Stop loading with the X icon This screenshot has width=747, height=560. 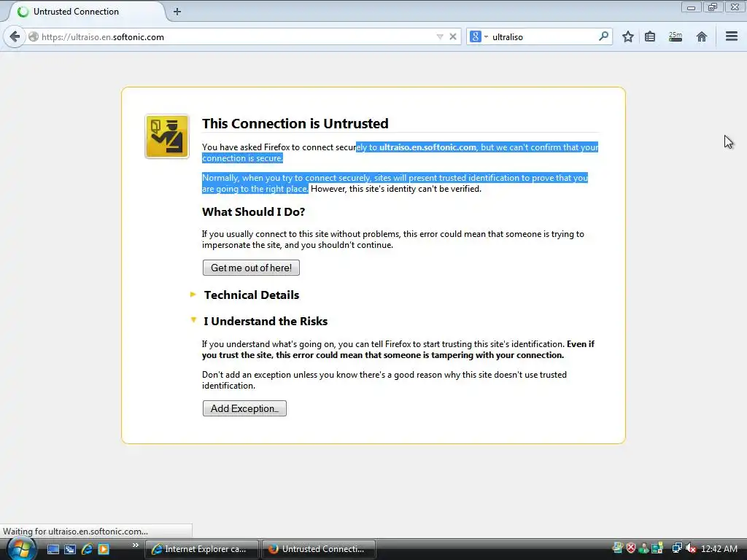coord(453,36)
